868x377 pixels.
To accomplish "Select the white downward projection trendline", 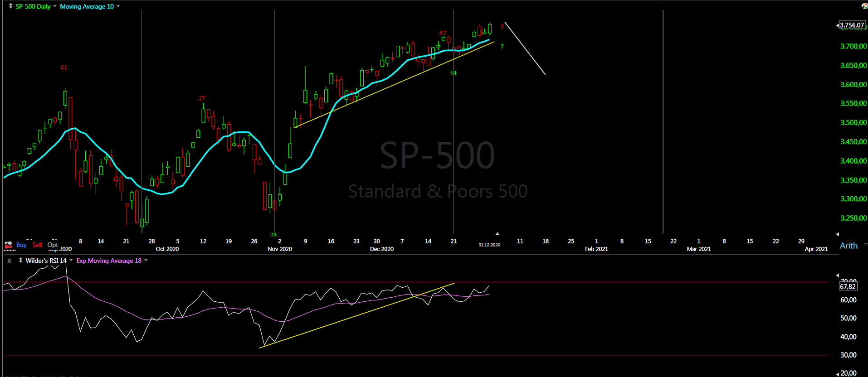I will tap(525, 48).
